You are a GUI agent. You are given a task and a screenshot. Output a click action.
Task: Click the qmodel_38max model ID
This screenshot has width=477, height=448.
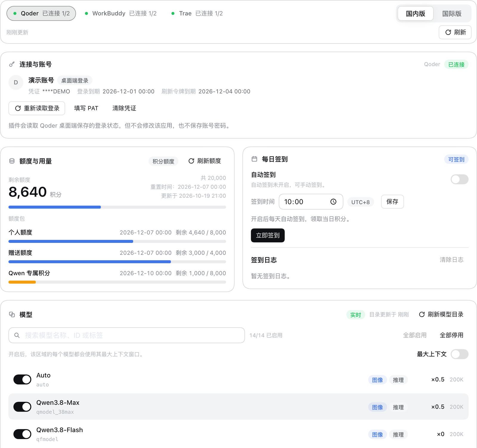[55, 412]
